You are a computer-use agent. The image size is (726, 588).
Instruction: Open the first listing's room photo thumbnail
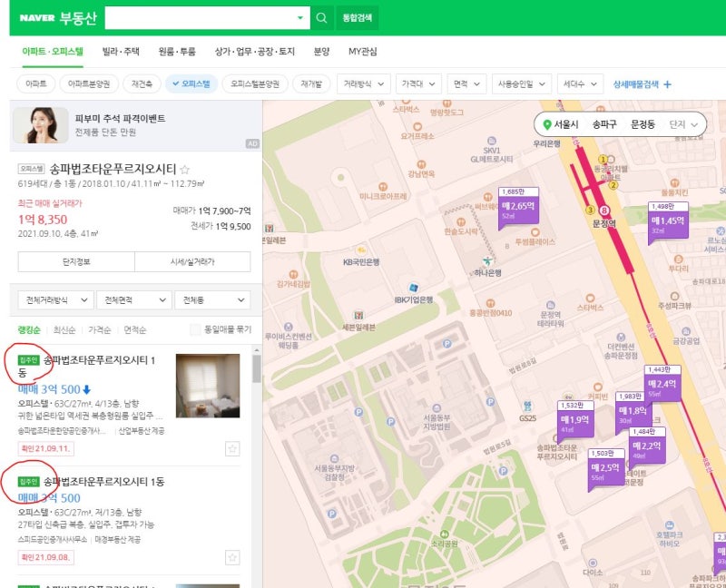(x=208, y=386)
